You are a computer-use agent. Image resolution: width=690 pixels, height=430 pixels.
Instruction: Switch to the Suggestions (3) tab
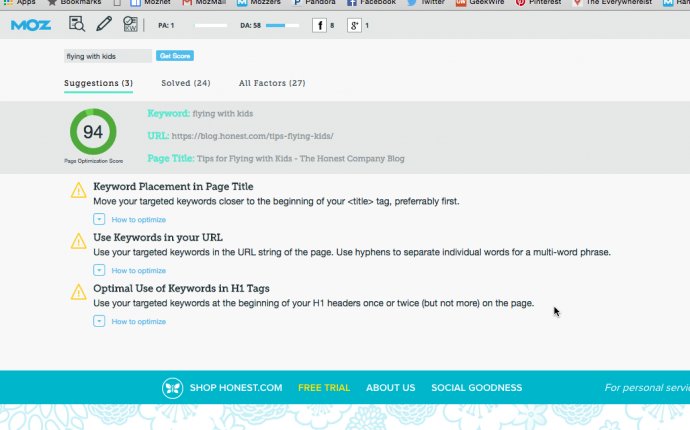(99, 83)
